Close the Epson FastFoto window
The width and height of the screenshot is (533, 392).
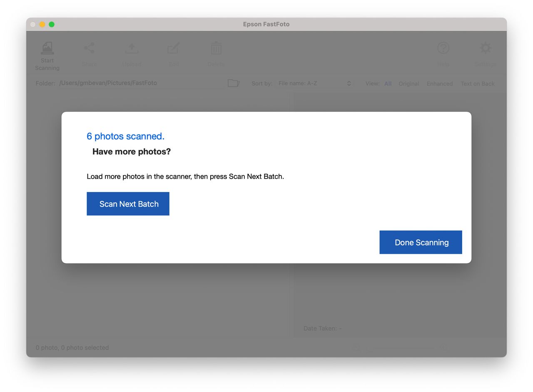pos(33,24)
